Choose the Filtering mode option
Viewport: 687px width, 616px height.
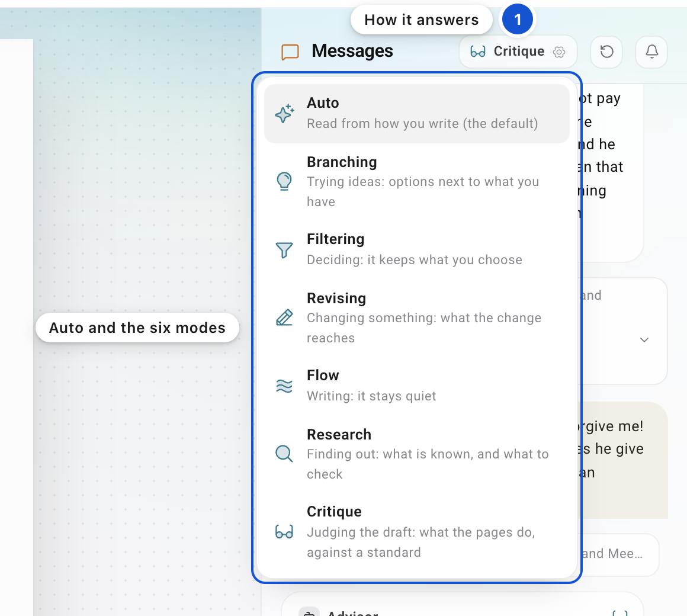click(417, 249)
